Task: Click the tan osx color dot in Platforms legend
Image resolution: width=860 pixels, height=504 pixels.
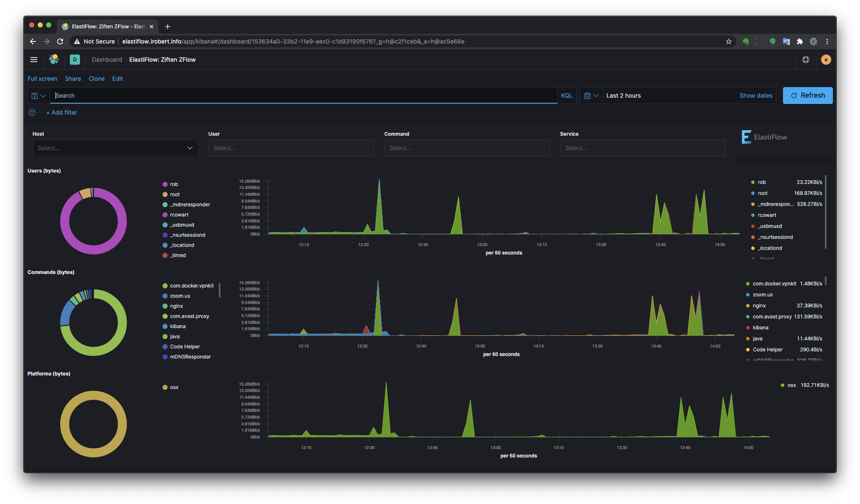Action: [165, 387]
